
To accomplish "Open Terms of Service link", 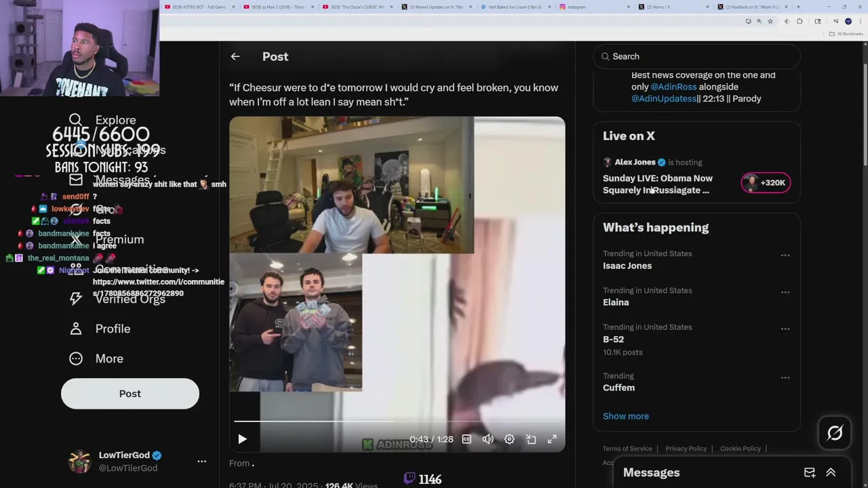I will click(x=627, y=449).
